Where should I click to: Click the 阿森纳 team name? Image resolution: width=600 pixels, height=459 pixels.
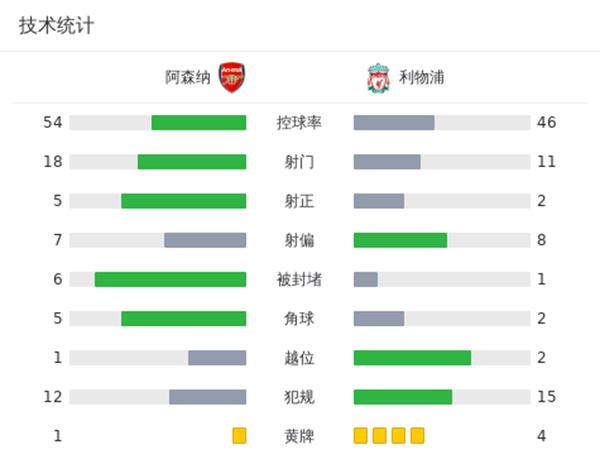point(188,77)
